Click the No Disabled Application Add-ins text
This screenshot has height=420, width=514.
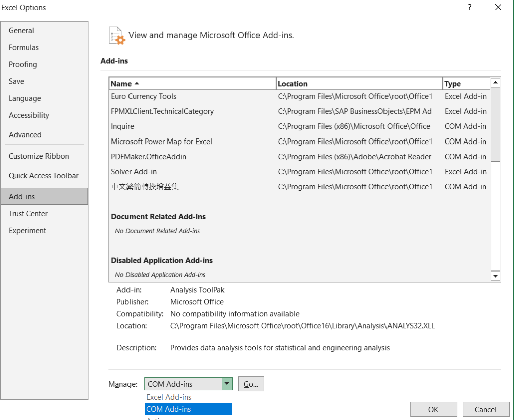[x=160, y=275]
